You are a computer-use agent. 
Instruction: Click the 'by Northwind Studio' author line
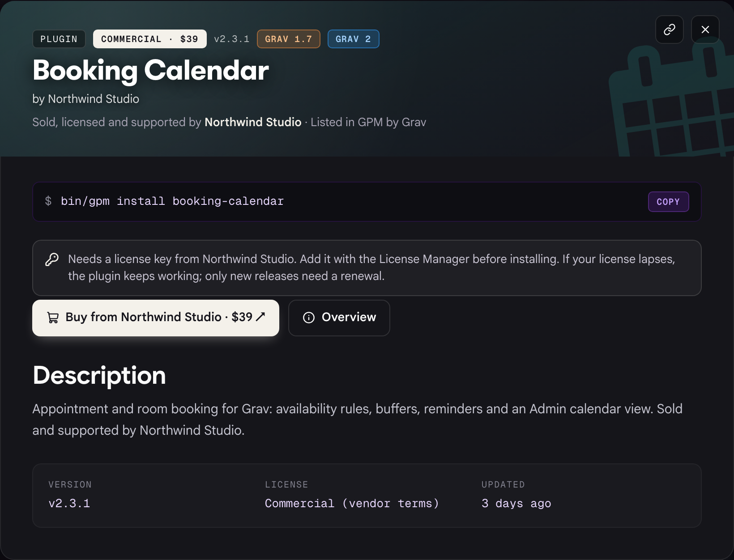pos(85,99)
